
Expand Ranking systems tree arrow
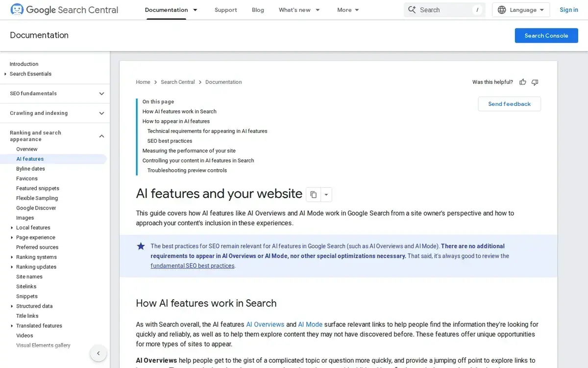12,257
